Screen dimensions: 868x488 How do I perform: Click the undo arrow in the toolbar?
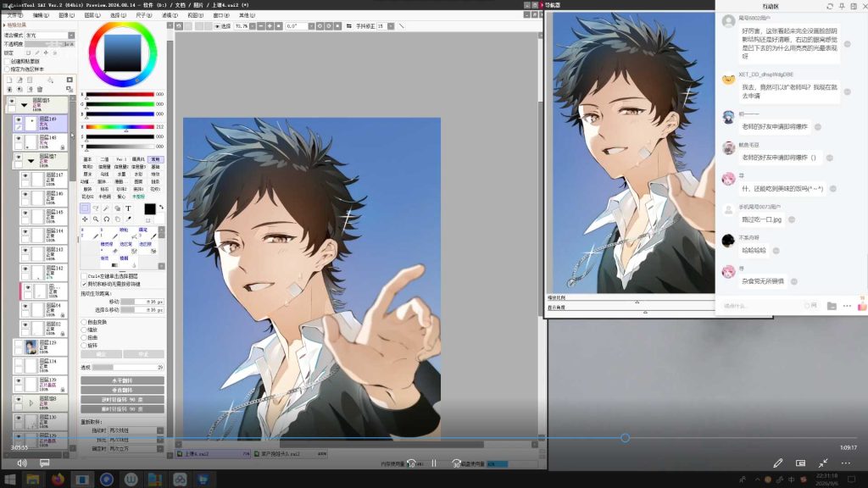[179, 26]
